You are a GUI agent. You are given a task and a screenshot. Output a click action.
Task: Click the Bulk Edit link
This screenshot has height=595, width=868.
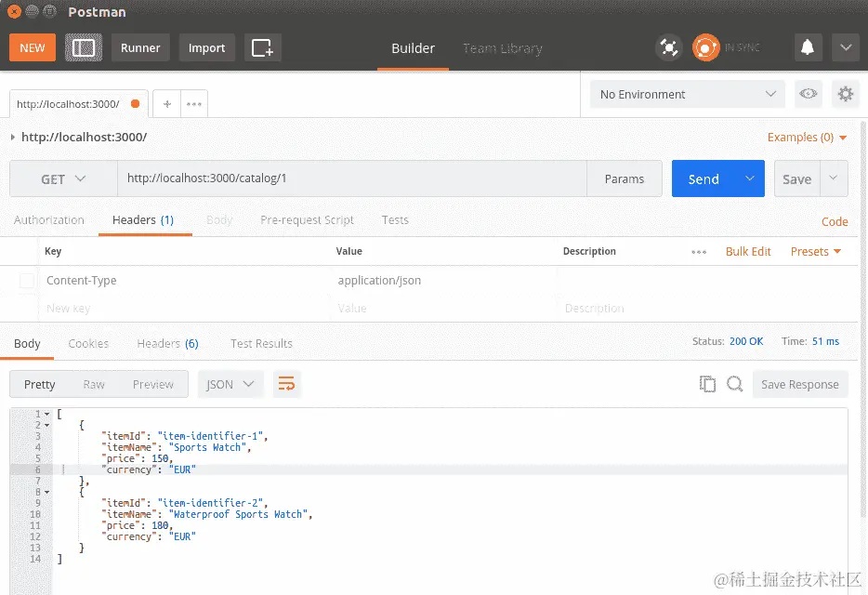click(x=748, y=252)
